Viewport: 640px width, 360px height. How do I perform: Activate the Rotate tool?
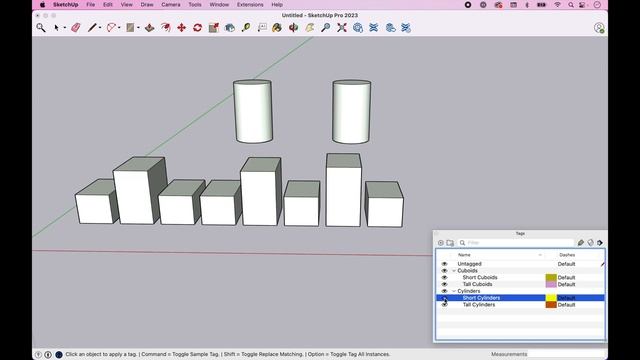(x=198, y=27)
